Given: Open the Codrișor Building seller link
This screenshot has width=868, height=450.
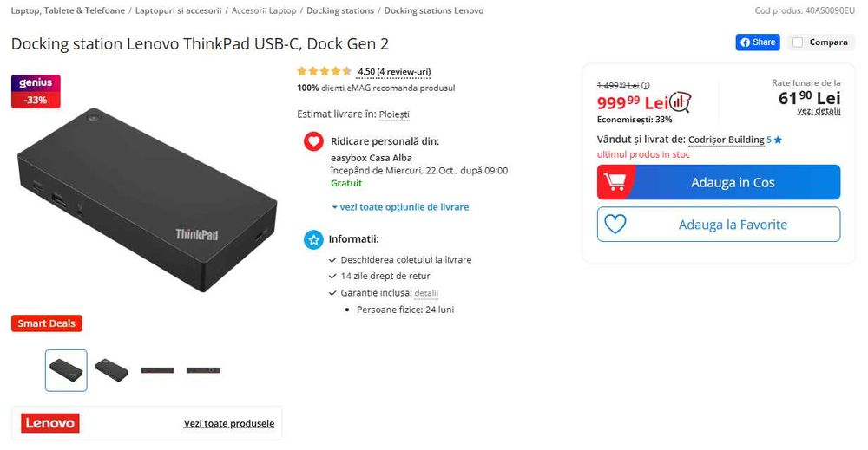Looking at the screenshot, I should pos(727,139).
